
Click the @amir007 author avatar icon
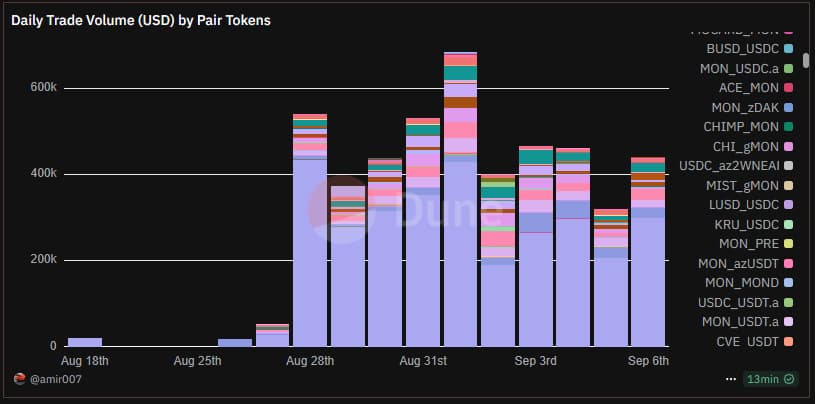tap(19, 379)
